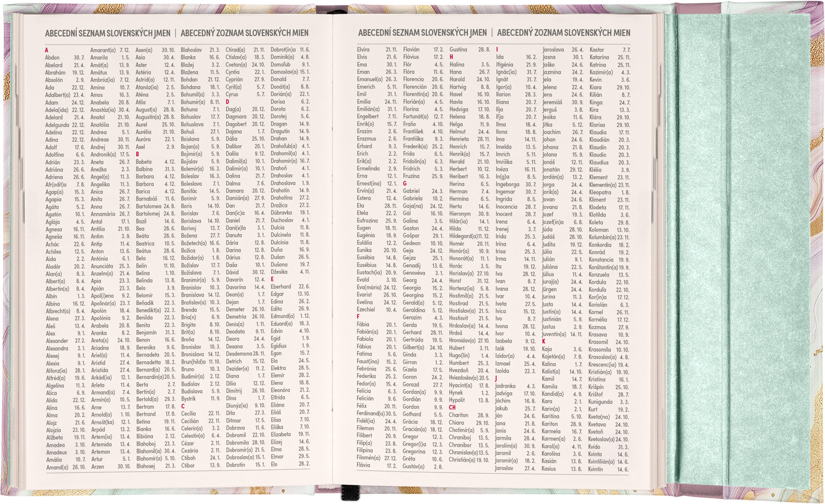Click the red letter G section marker
825x504 pixels.
pyautogui.click(x=405, y=184)
